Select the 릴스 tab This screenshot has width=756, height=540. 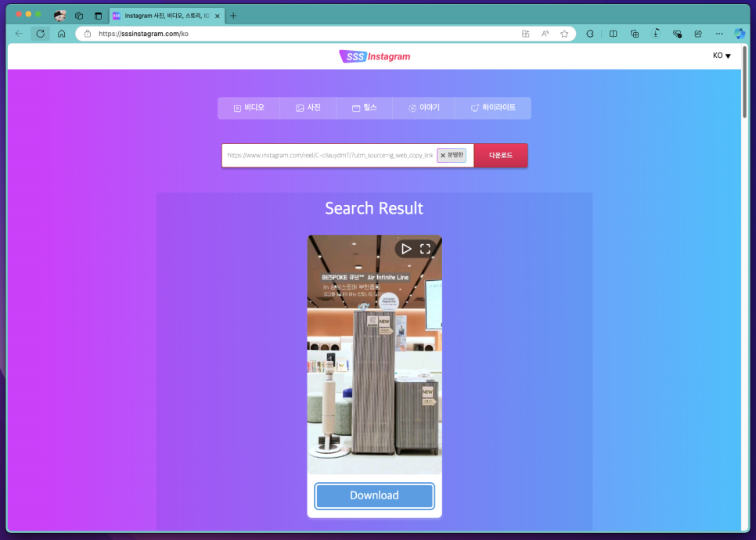365,108
